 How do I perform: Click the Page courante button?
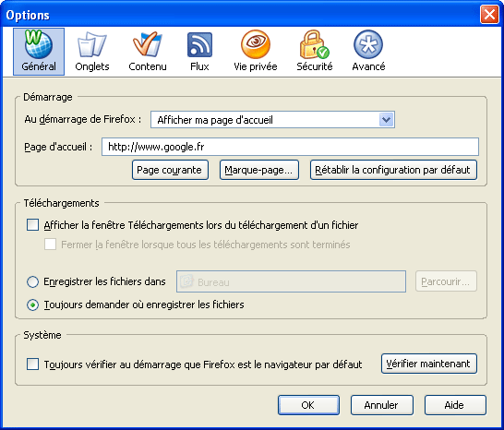coord(170,170)
